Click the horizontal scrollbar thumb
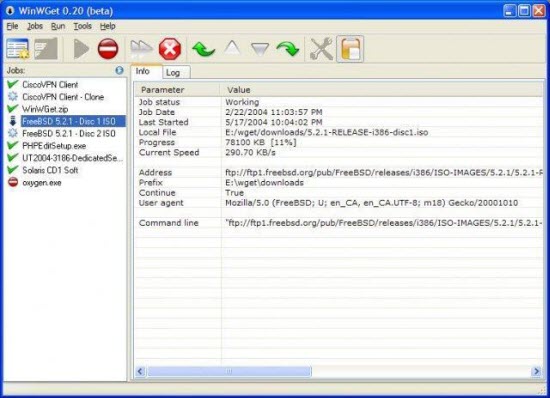This screenshot has width=550, height=398. pos(229,371)
